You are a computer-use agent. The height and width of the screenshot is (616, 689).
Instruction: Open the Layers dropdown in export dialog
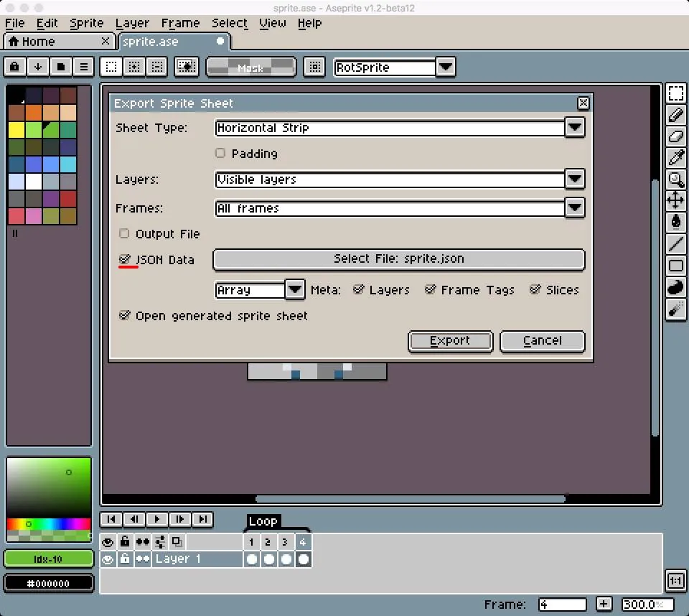(x=575, y=179)
